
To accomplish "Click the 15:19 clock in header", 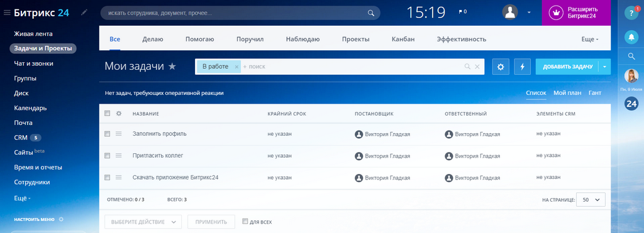I will click(426, 13).
